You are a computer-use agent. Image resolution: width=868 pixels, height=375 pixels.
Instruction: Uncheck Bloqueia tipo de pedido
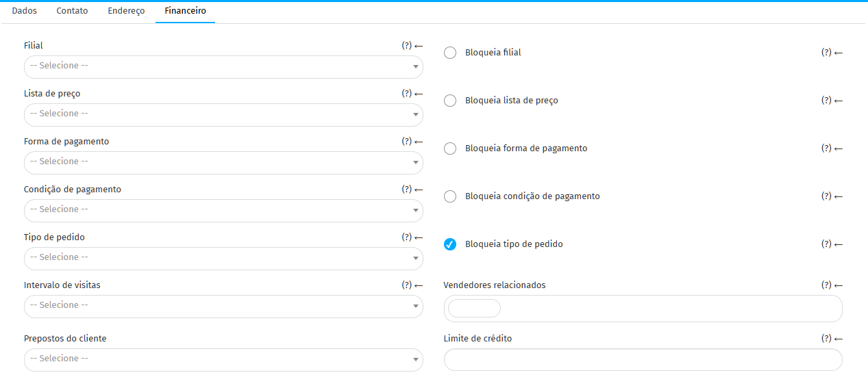pyautogui.click(x=450, y=244)
